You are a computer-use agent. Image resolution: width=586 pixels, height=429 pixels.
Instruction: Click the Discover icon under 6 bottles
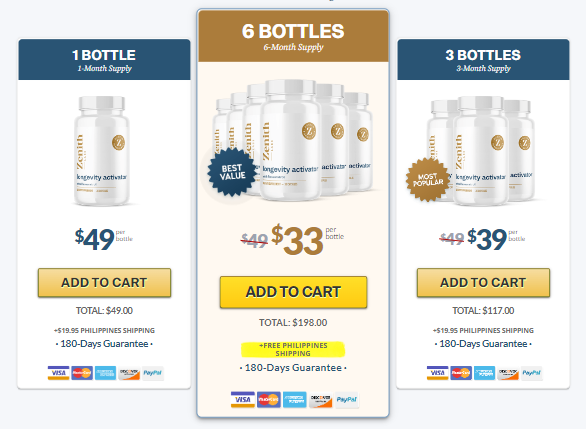click(x=321, y=400)
